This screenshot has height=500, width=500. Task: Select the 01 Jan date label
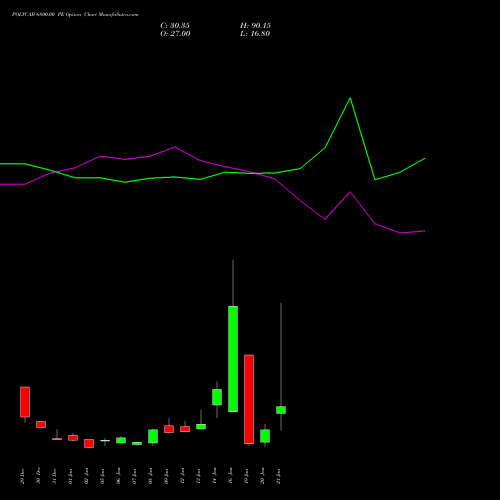point(70,476)
